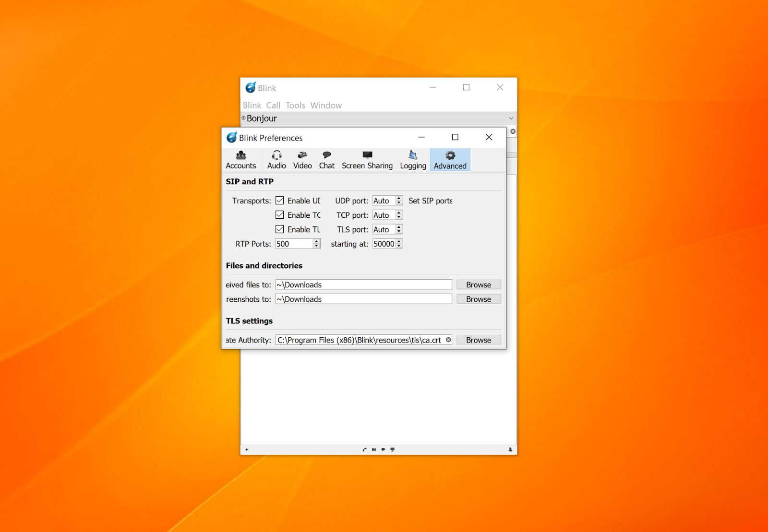Click the Set SIP ports label
Screen dimensions: 768x532
(431, 201)
